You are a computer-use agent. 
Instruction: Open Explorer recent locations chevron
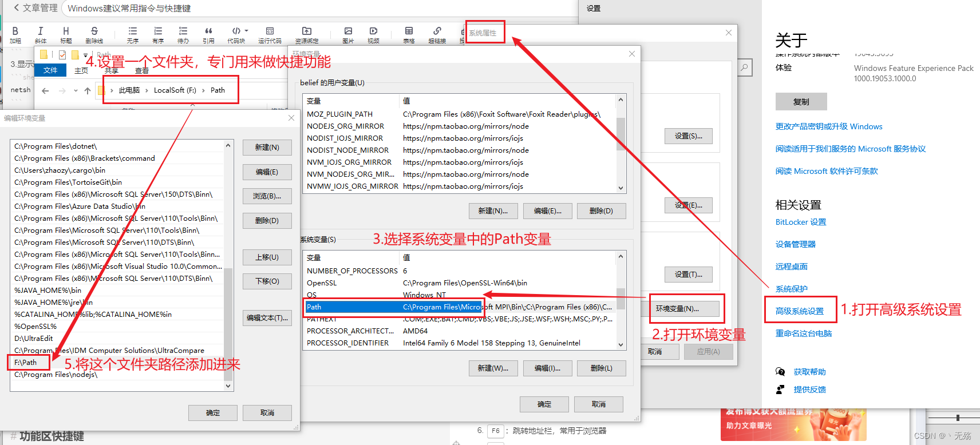pyautogui.click(x=76, y=90)
